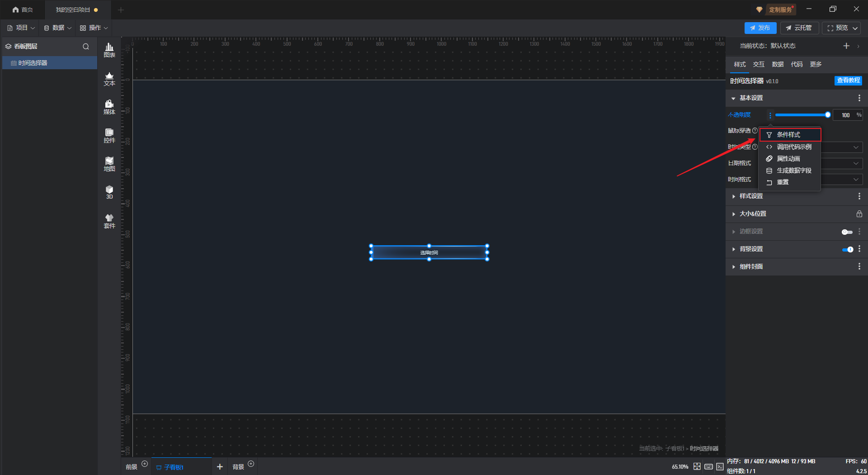This screenshot has height=475, width=868.
Task: Search layers with the magnifier icon
Action: tap(86, 47)
